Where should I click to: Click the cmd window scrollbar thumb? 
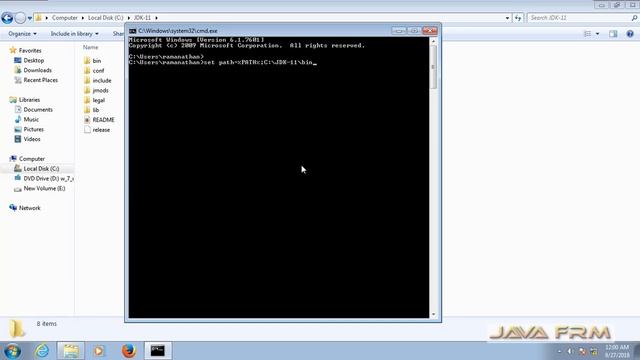[x=433, y=67]
